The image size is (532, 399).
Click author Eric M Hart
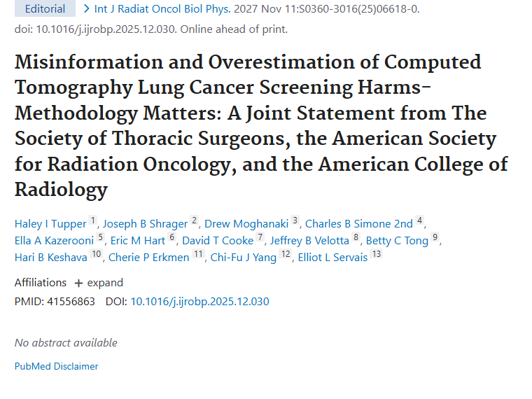137,241
